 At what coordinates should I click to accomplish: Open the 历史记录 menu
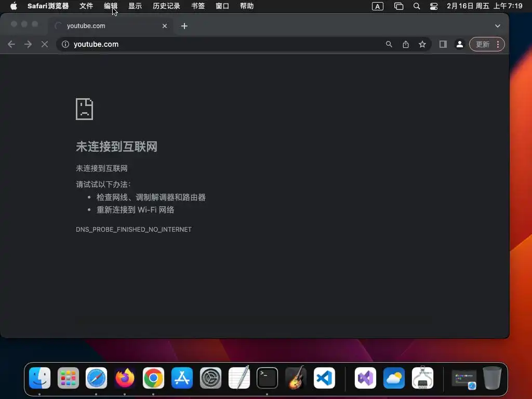pos(166,6)
